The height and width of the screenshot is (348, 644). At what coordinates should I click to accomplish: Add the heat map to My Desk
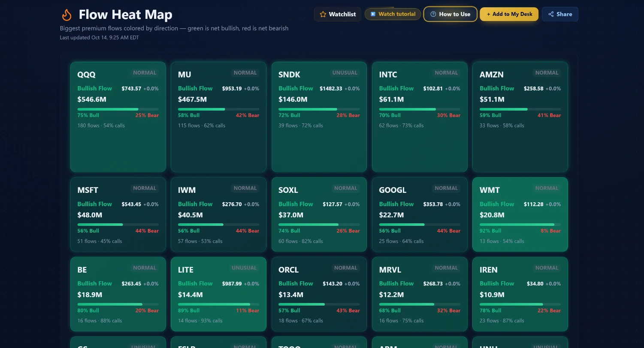pyautogui.click(x=509, y=14)
